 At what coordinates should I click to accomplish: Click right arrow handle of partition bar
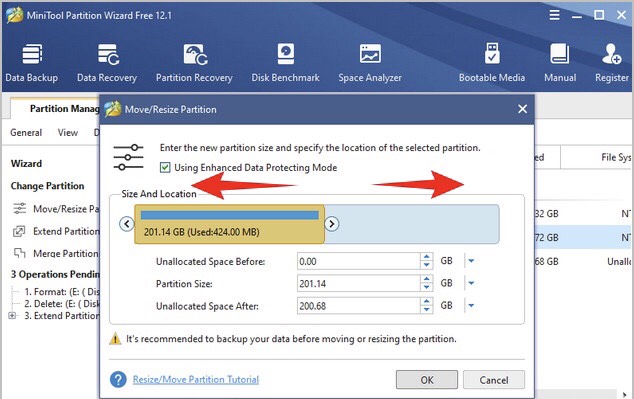[332, 224]
